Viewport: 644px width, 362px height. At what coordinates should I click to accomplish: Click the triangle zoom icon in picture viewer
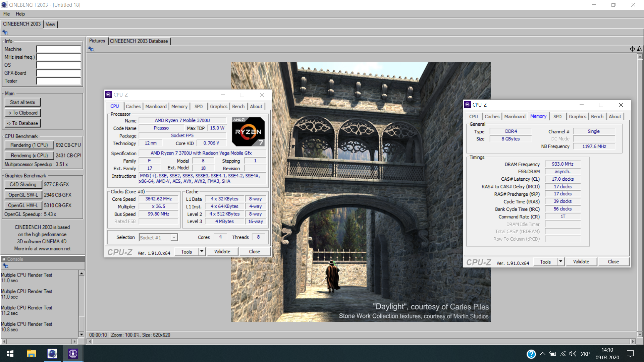pyautogui.click(x=640, y=49)
